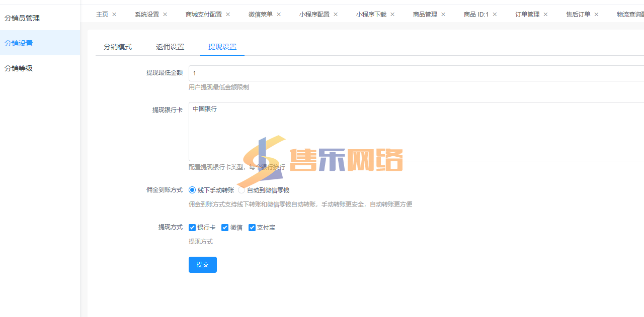Click the 佣金到账方式支持线下转账 help text
This screenshot has height=317, width=644.
tap(300, 204)
